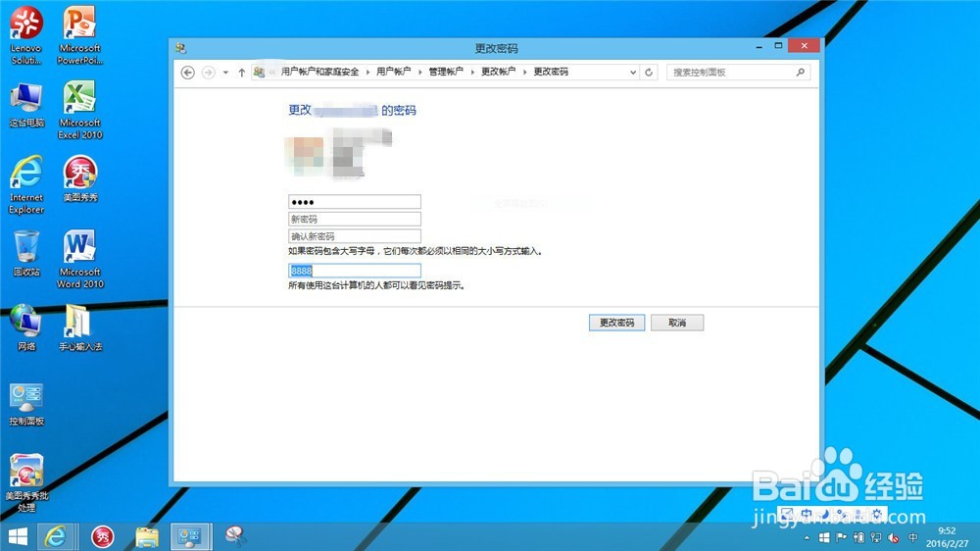This screenshot has height=551, width=980.
Task: Open Microsoft Word 2010 shortcut
Action: click(79, 259)
